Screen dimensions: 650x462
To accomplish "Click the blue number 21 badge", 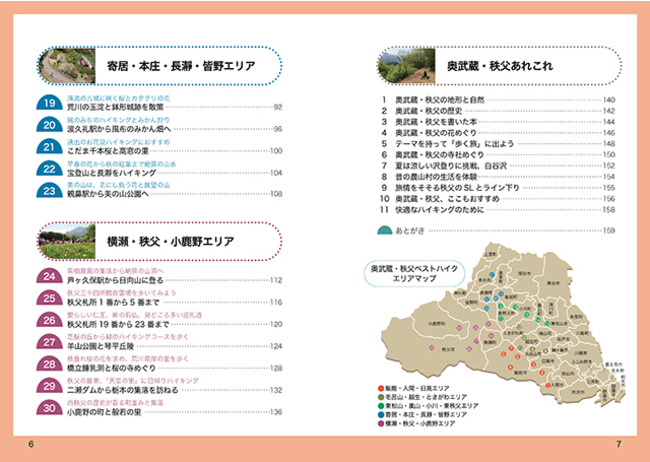I will (x=48, y=147).
